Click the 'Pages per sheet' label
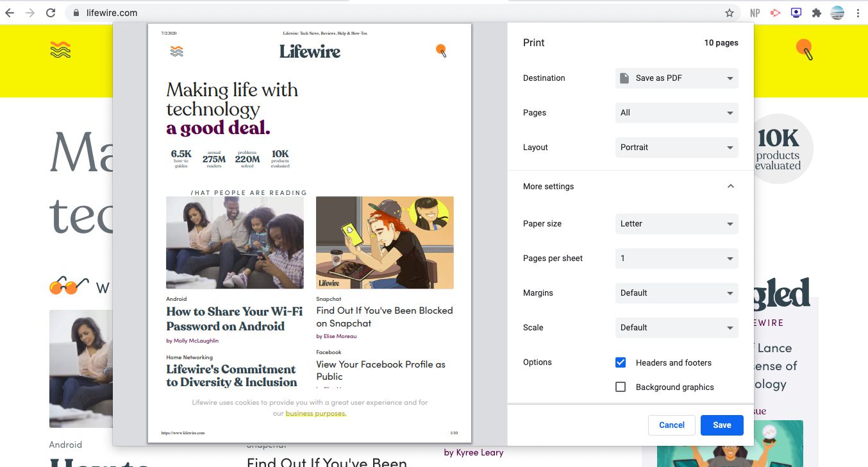 [553, 259]
